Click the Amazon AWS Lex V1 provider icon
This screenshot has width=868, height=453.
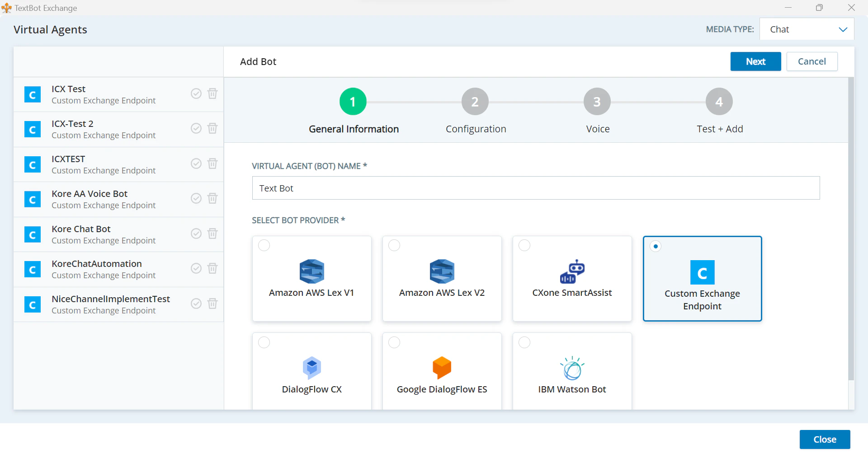point(311,271)
